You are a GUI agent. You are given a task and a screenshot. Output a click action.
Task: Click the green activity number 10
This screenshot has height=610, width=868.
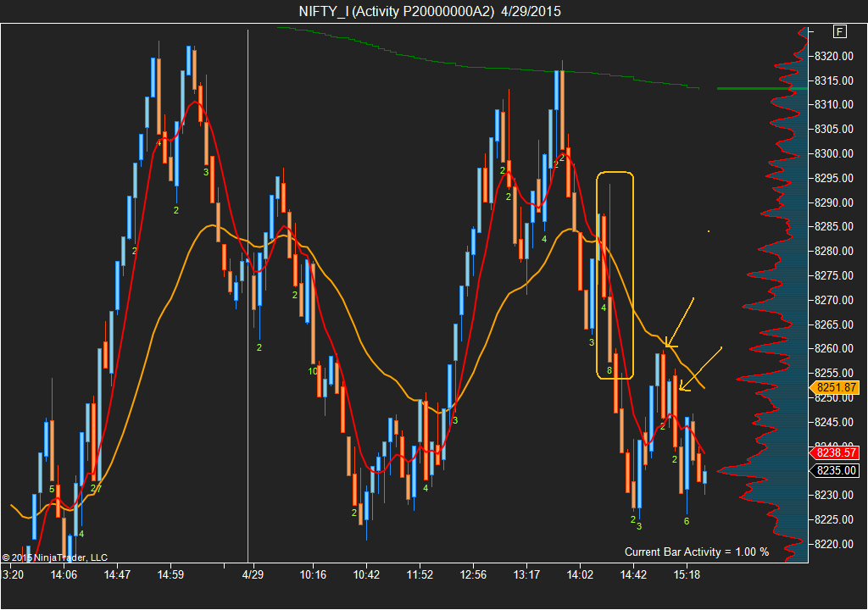pyautogui.click(x=313, y=371)
